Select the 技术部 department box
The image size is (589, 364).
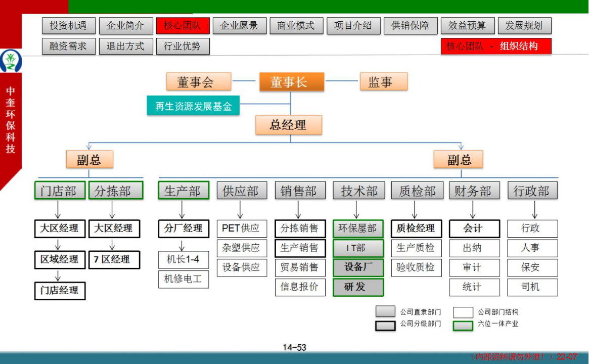pos(359,191)
